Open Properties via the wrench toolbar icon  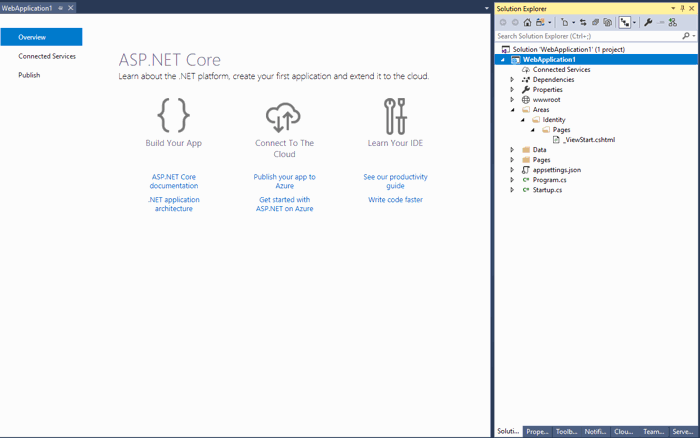coord(648,22)
